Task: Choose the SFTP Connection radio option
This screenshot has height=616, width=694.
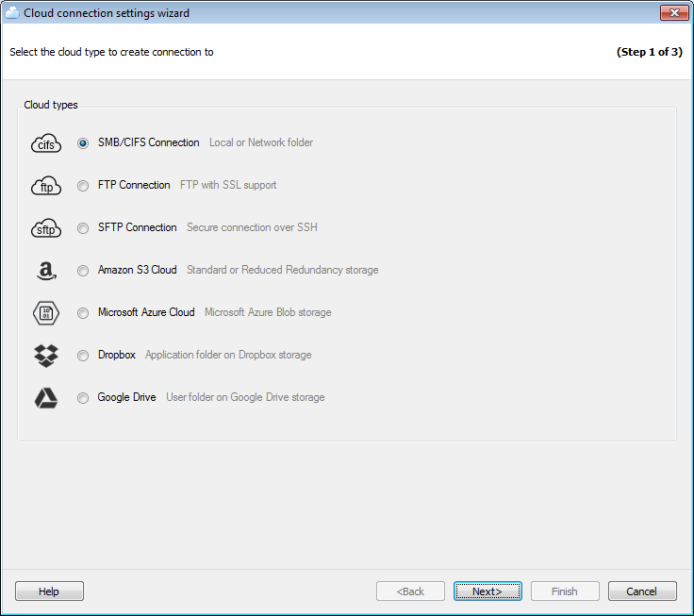Action: [83, 228]
